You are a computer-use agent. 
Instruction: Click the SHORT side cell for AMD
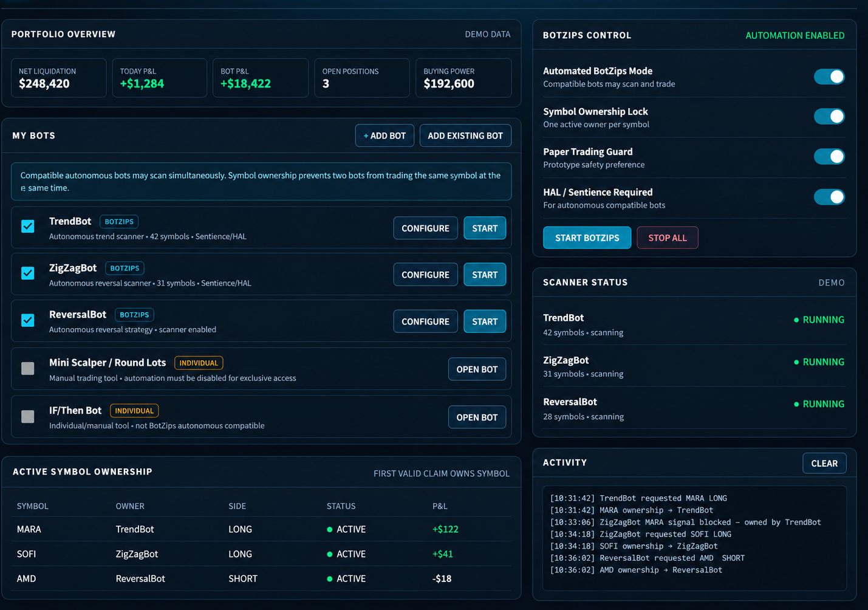[x=243, y=578]
